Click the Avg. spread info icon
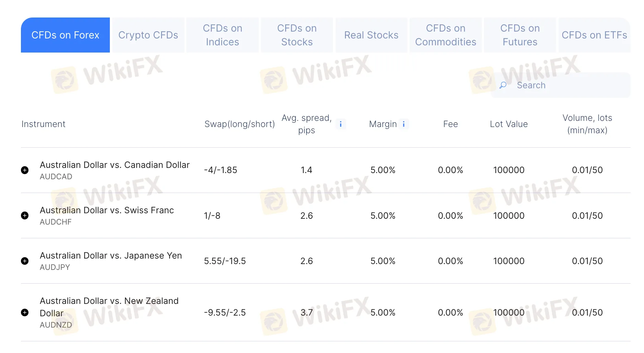 pos(341,124)
